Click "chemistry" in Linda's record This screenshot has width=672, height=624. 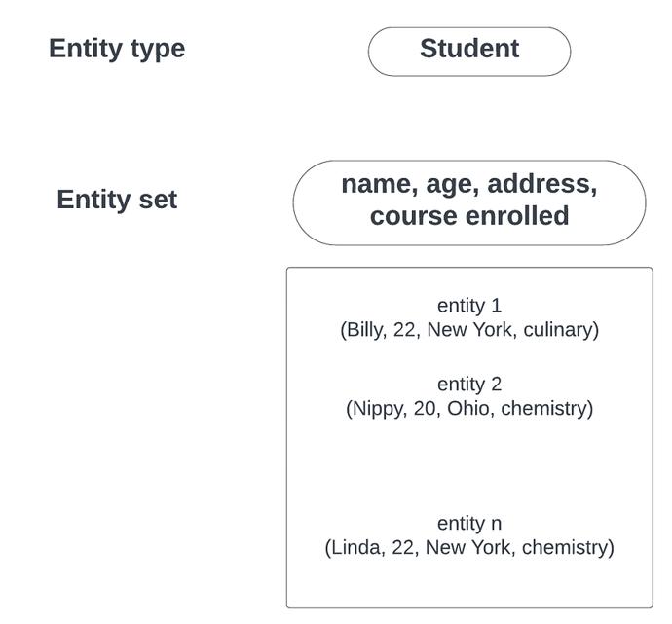click(565, 547)
